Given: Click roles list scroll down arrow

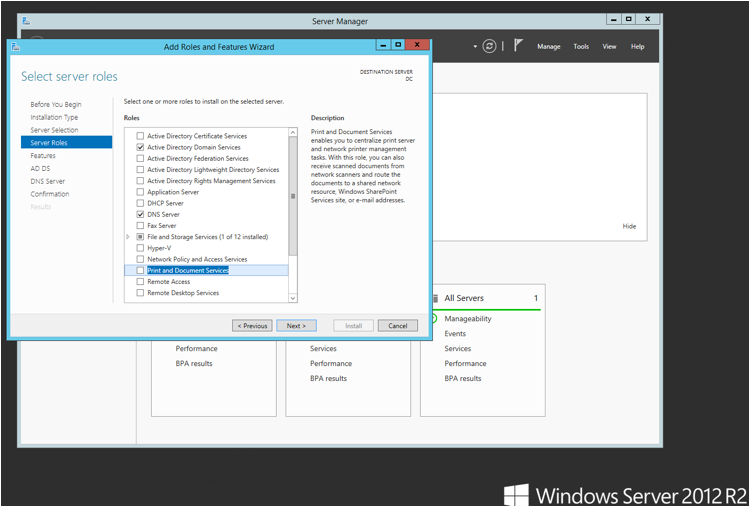Looking at the screenshot, I should pyautogui.click(x=293, y=298).
